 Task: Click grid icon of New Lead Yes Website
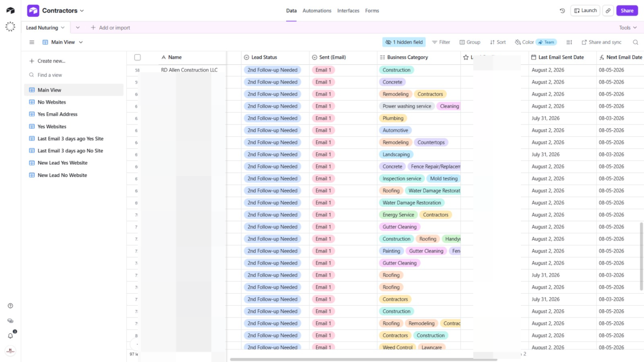click(32, 163)
